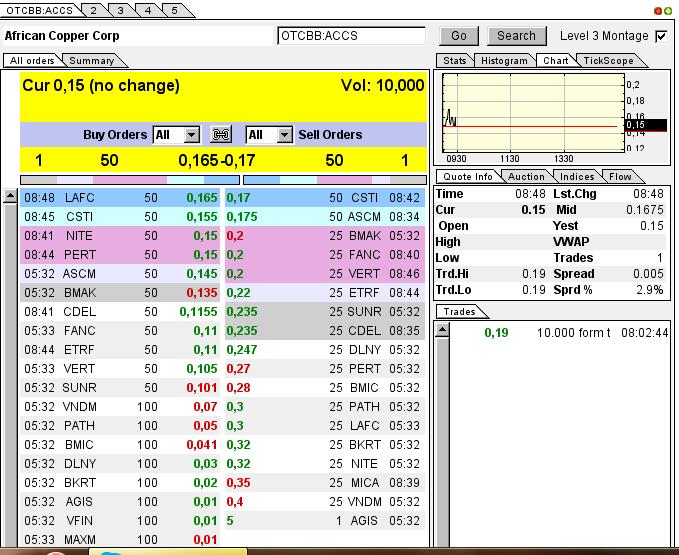Open the Histogram tab
The width and height of the screenshot is (679, 555).
coord(504,61)
